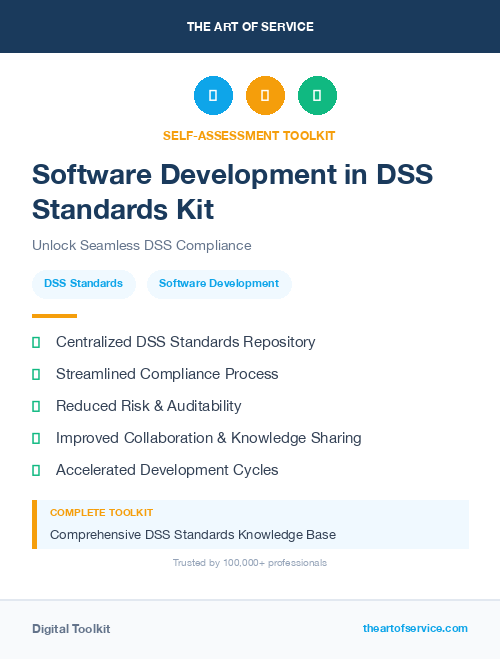
Task: Select the DSS Standards tag
Action: (x=84, y=284)
